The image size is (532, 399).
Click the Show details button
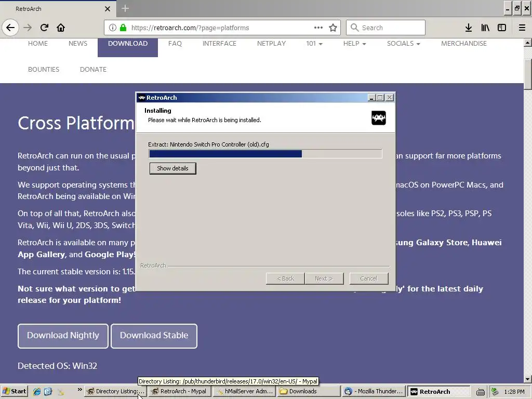click(x=172, y=168)
